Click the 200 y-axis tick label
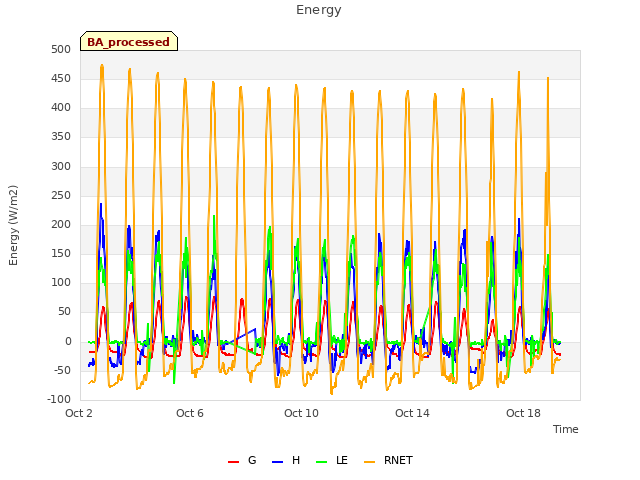640x480 pixels. [61, 224]
